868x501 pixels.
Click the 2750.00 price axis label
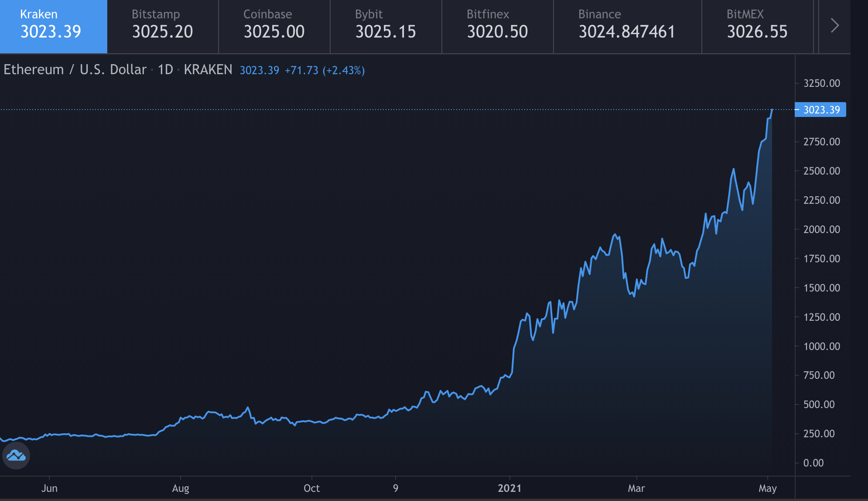tap(822, 141)
